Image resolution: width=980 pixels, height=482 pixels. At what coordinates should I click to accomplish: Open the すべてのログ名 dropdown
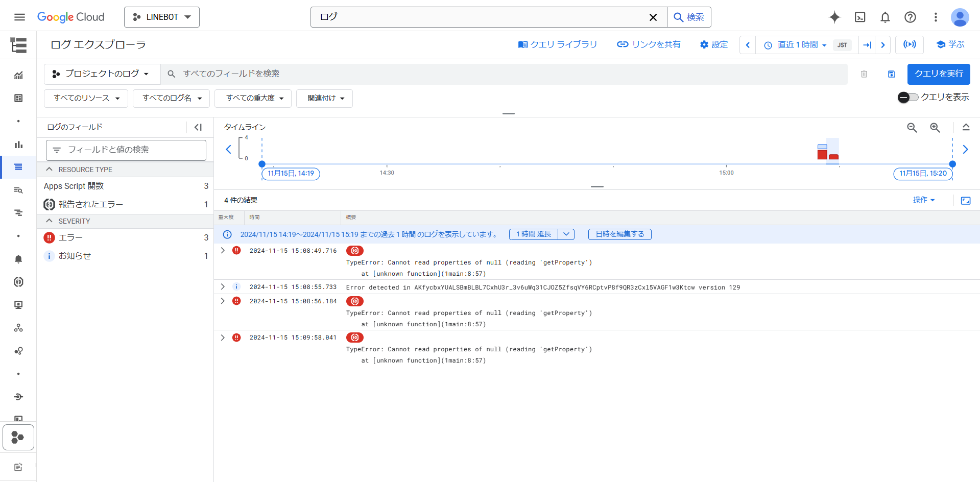[x=172, y=98]
